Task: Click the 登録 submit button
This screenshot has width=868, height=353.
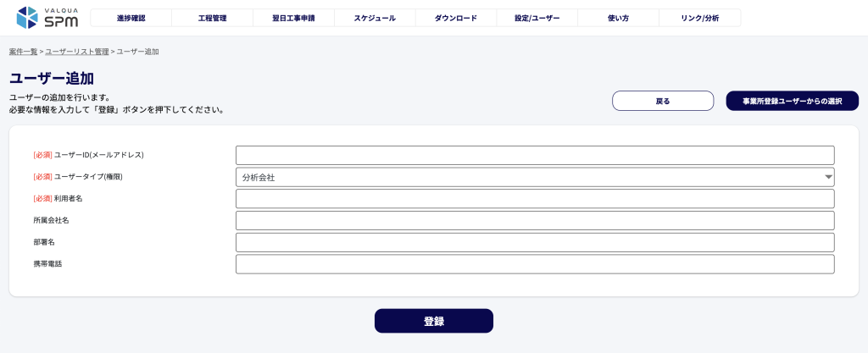Action: [x=434, y=321]
